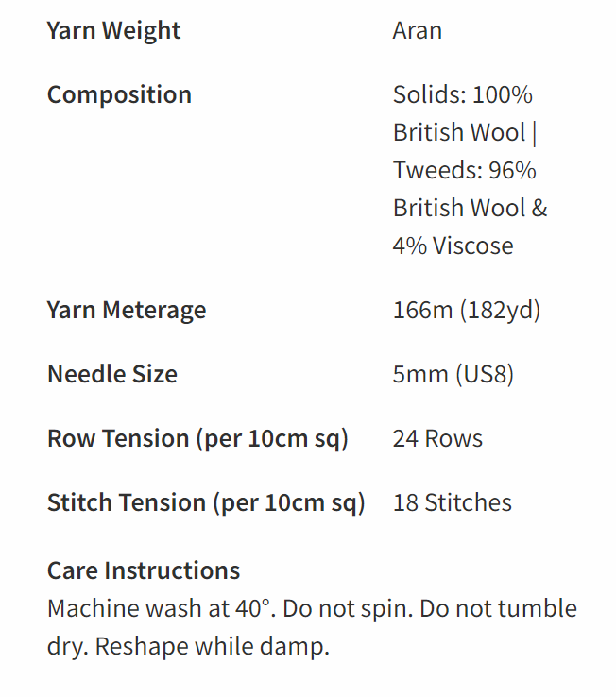The width and height of the screenshot is (616, 697).
Task: Click the first British Wool | line
Action: (x=465, y=132)
